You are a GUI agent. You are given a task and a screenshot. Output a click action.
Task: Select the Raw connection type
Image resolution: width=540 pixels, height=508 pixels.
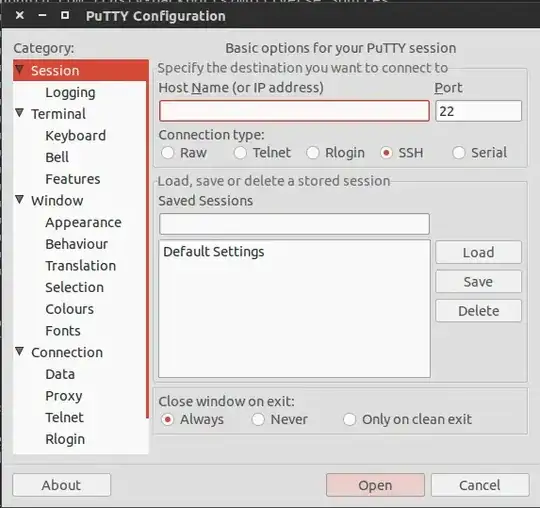pyautogui.click(x=168, y=153)
